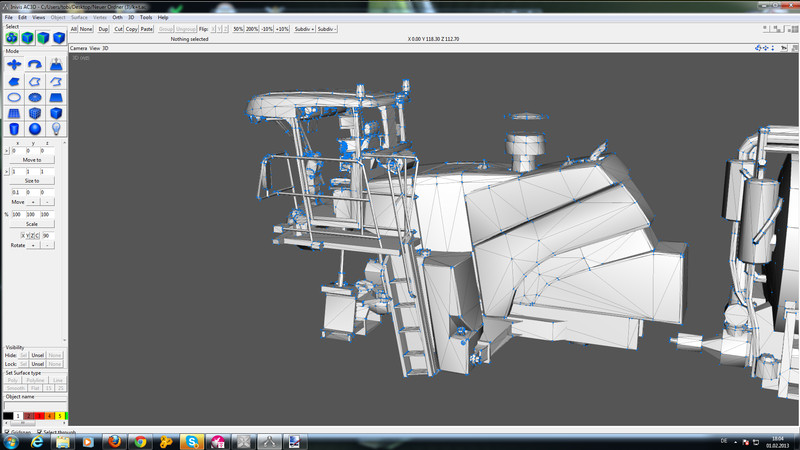The width and height of the screenshot is (800, 450).
Task: Open the Edit menu
Action: pos(22,17)
